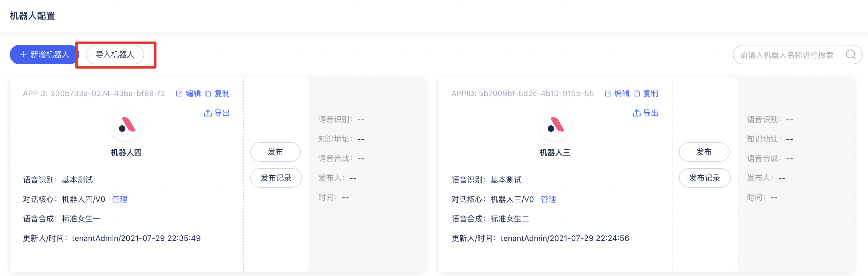
Task: Click the edit pencil icon for 机器人三
Action: click(608, 94)
